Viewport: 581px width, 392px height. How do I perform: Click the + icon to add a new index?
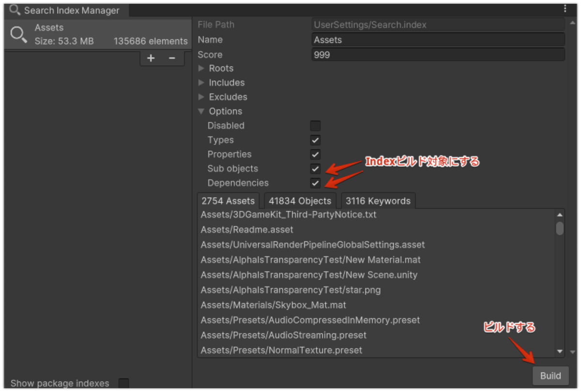151,58
